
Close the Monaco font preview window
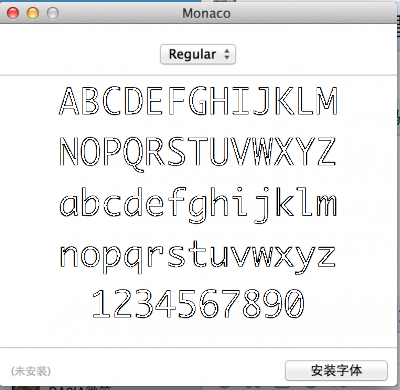pyautogui.click(x=13, y=13)
